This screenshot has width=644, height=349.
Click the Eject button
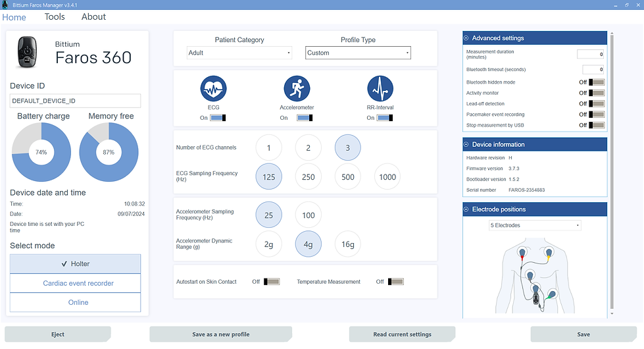point(57,335)
